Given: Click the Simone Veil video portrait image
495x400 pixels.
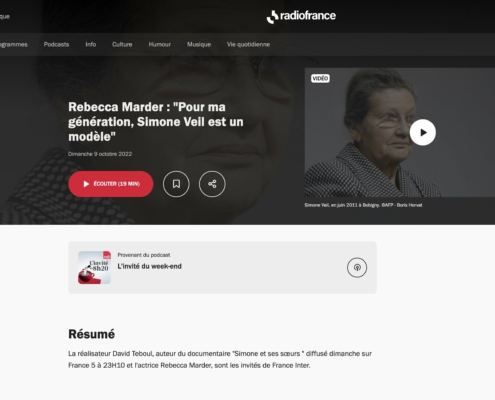Looking at the screenshot, I should (x=400, y=133).
